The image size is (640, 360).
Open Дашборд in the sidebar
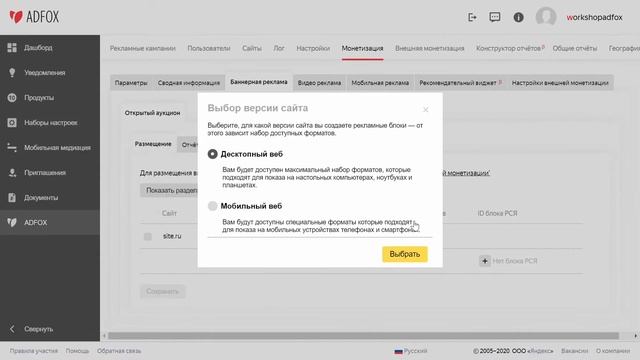[x=50, y=48]
